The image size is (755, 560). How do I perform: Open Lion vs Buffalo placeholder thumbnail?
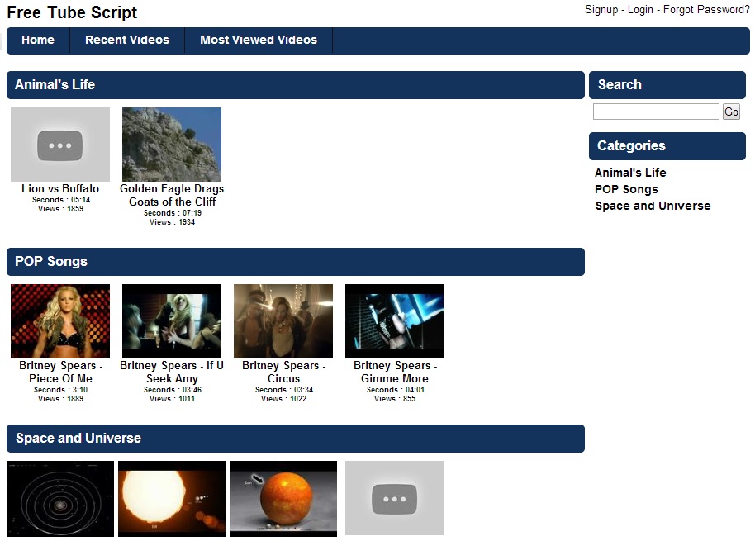click(x=60, y=145)
